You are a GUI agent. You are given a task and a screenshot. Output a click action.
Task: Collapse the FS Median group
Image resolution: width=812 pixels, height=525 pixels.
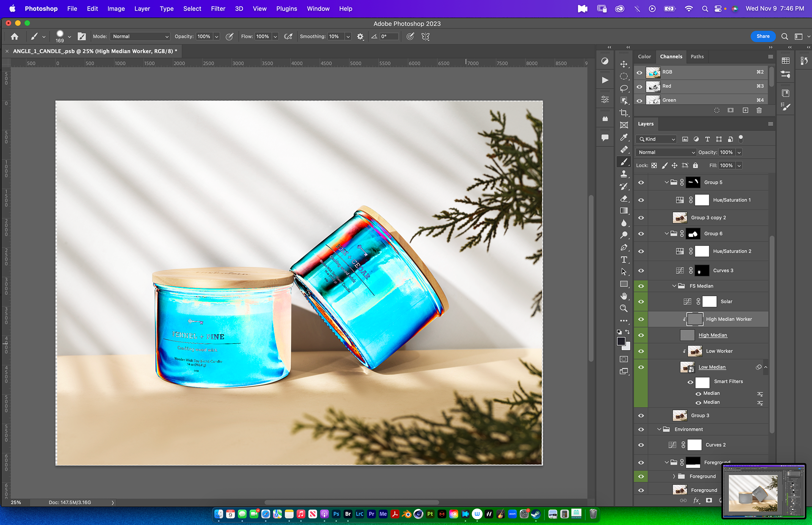(675, 286)
